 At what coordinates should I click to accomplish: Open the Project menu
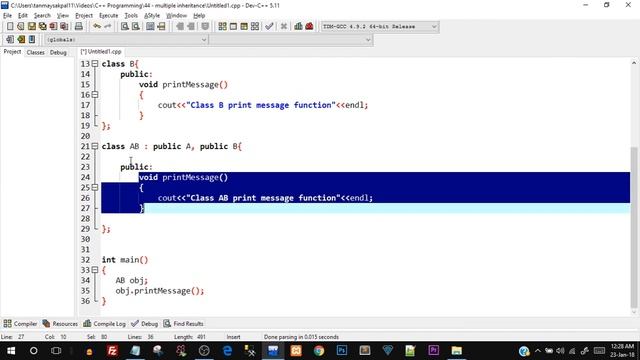pos(84,16)
